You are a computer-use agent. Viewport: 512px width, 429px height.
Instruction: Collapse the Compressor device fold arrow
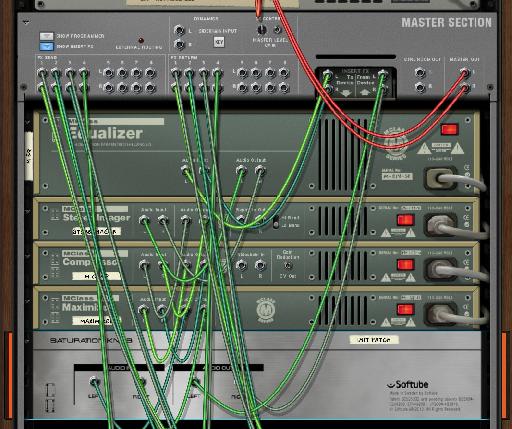[28, 256]
